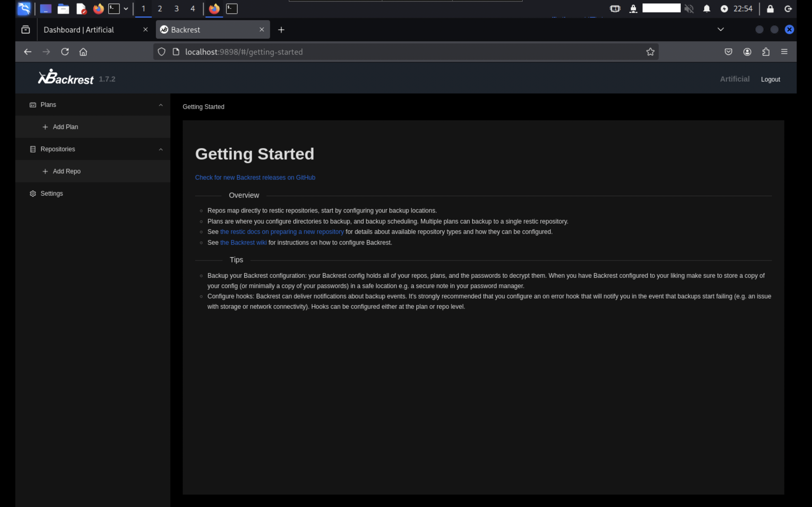Click shield tracking protection icon
The image size is (812, 507).
[x=161, y=52]
